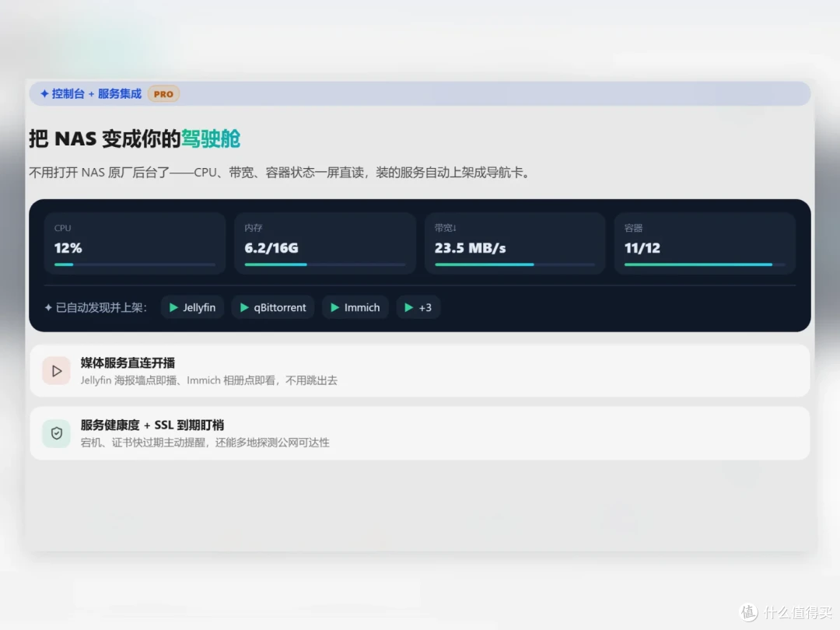This screenshot has width=840, height=630.
Task: Click the play triangle icon on Immich
Action: pyautogui.click(x=334, y=307)
